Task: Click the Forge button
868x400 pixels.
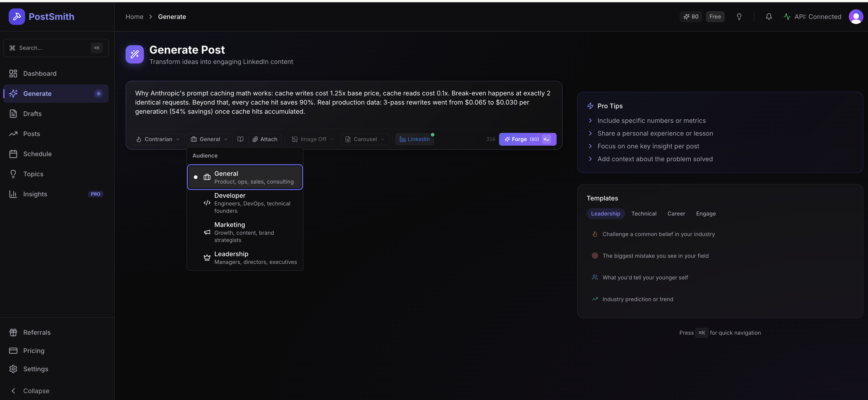Action: (x=527, y=139)
